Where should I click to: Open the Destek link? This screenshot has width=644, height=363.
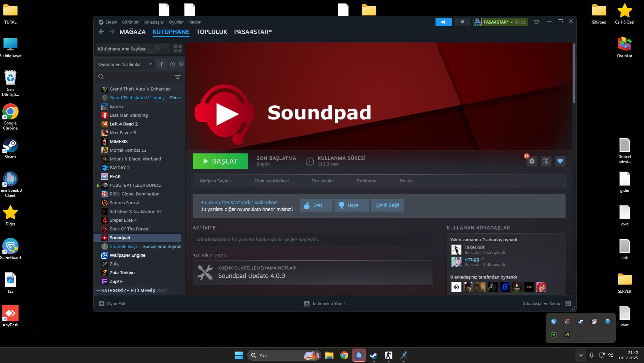[407, 181]
